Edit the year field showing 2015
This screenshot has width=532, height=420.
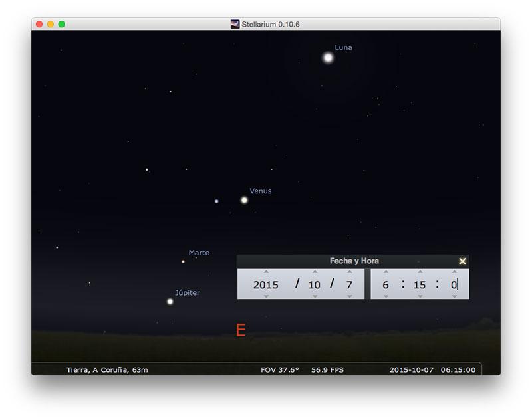pyautogui.click(x=266, y=284)
